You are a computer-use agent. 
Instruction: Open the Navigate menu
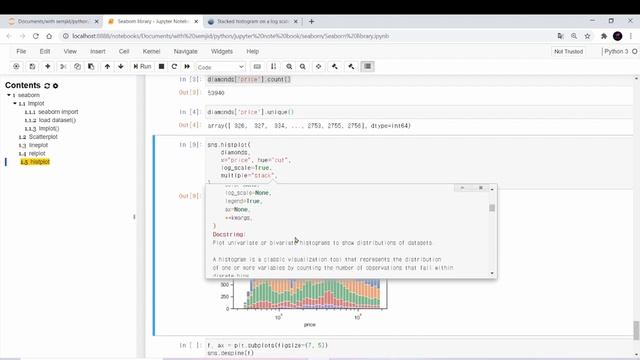pos(185,51)
